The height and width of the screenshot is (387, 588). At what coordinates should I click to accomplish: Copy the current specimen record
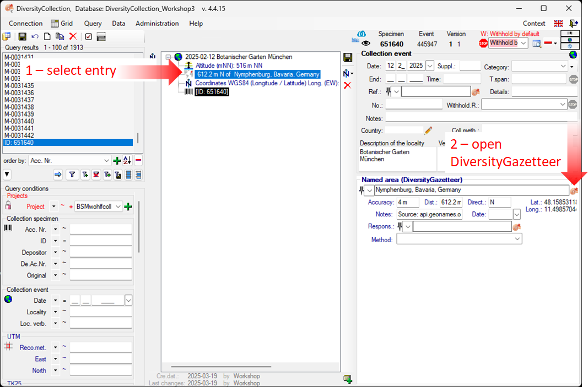(60, 36)
